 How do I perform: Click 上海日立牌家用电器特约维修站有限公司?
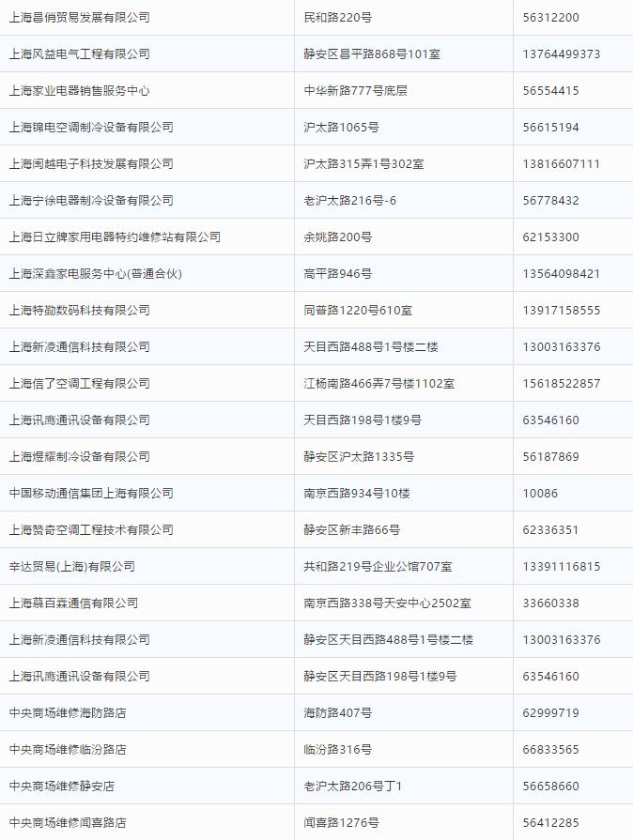(115, 237)
